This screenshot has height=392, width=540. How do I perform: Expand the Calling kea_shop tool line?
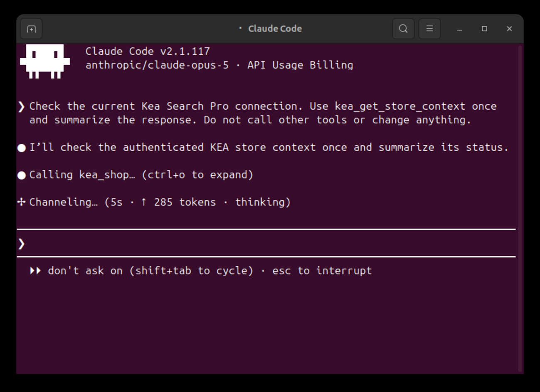[141, 175]
